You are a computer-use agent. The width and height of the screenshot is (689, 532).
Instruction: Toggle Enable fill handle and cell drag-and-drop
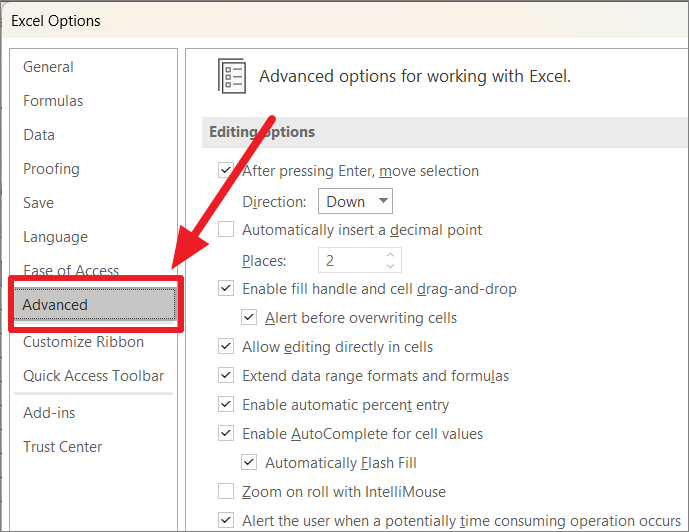(x=226, y=289)
